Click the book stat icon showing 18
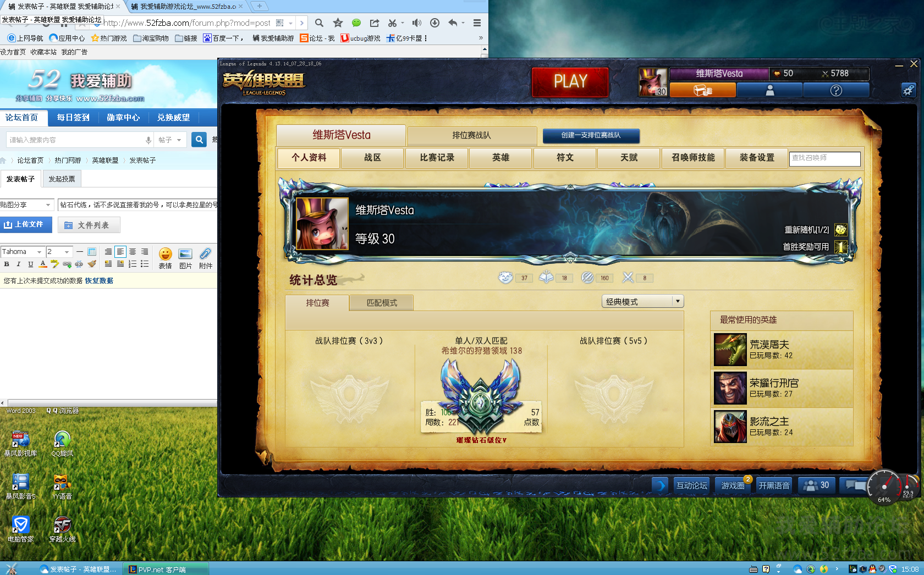Viewport: 924px width, 575px height. click(546, 278)
